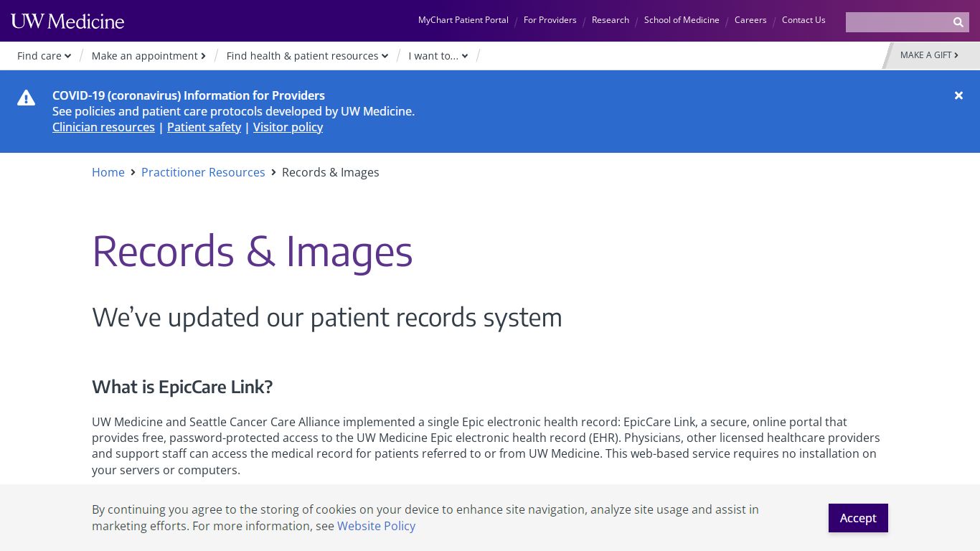This screenshot has width=980, height=551.
Task: Open the Careers page
Action: [750, 20]
